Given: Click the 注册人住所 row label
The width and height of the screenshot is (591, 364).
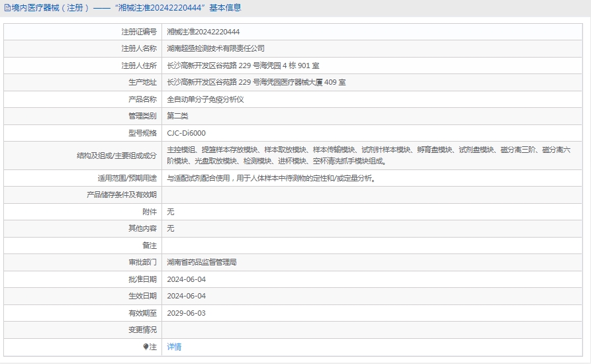Looking at the screenshot, I should coord(139,66).
